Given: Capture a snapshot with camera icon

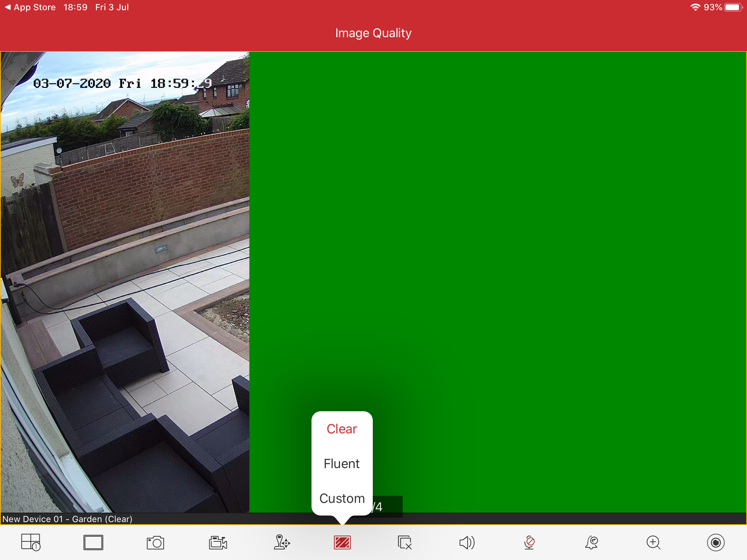Looking at the screenshot, I should click(x=155, y=542).
